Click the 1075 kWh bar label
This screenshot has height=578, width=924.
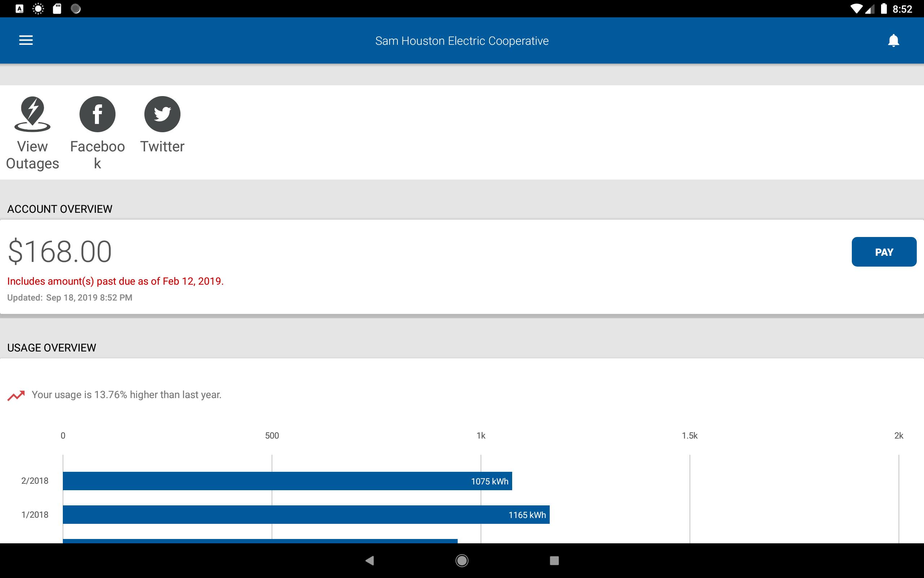point(489,481)
